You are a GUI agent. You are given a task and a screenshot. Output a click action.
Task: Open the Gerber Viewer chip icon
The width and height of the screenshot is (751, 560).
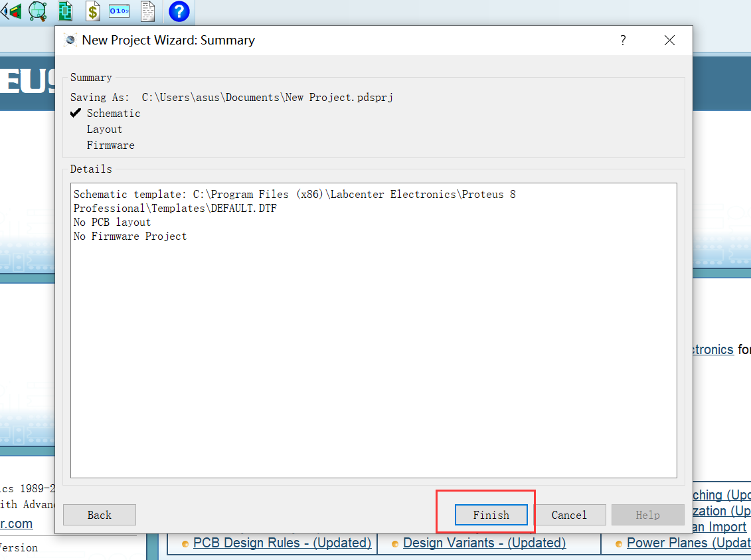point(65,11)
